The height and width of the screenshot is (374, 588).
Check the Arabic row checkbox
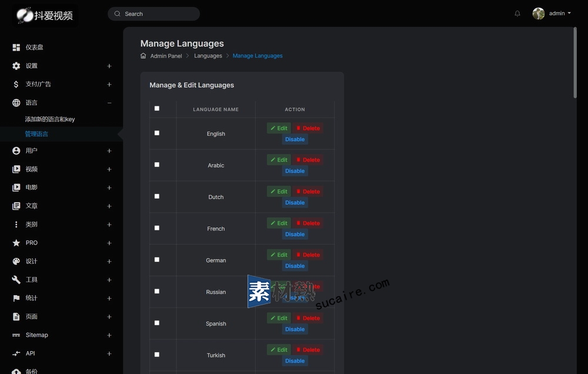[x=157, y=165]
